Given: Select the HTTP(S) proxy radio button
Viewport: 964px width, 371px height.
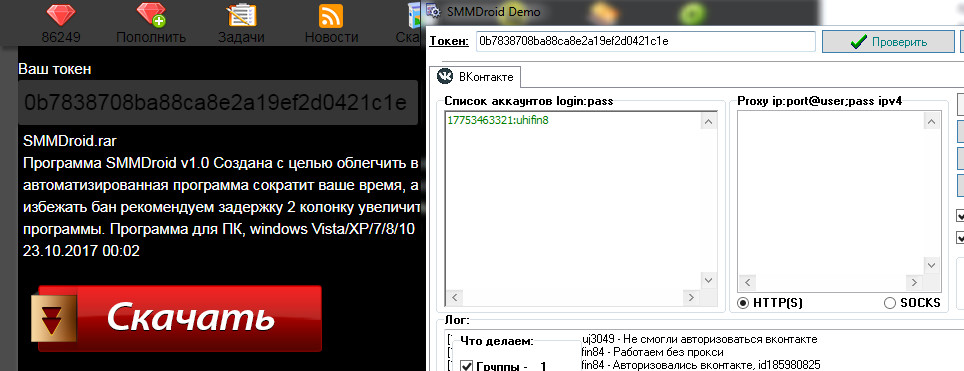Looking at the screenshot, I should [743, 303].
